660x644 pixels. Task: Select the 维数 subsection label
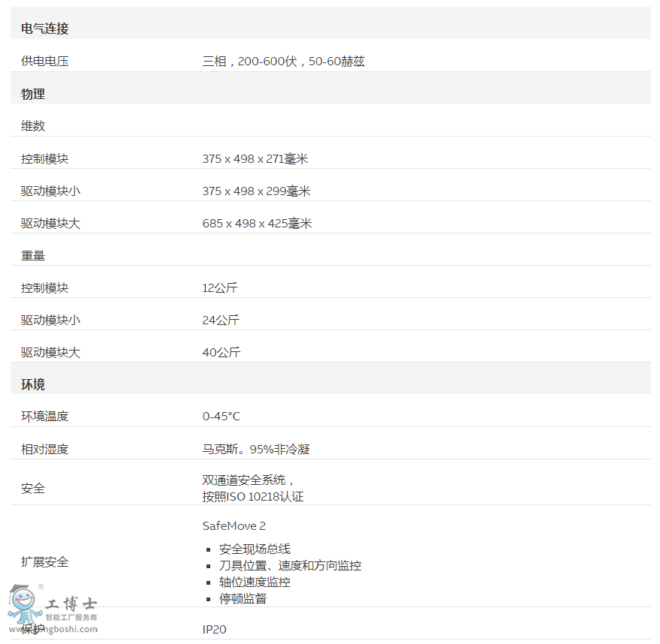click(32, 125)
